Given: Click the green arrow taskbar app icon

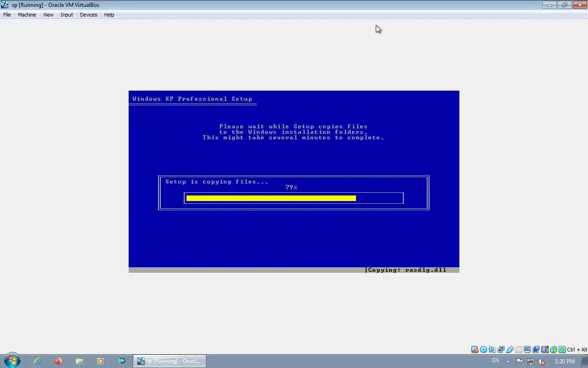Looking at the screenshot, I should click(x=122, y=361).
